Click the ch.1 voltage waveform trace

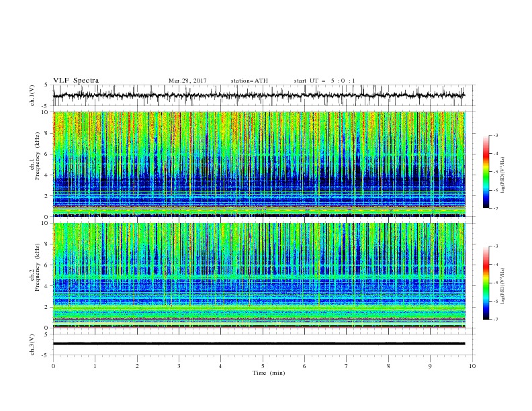[259, 95]
